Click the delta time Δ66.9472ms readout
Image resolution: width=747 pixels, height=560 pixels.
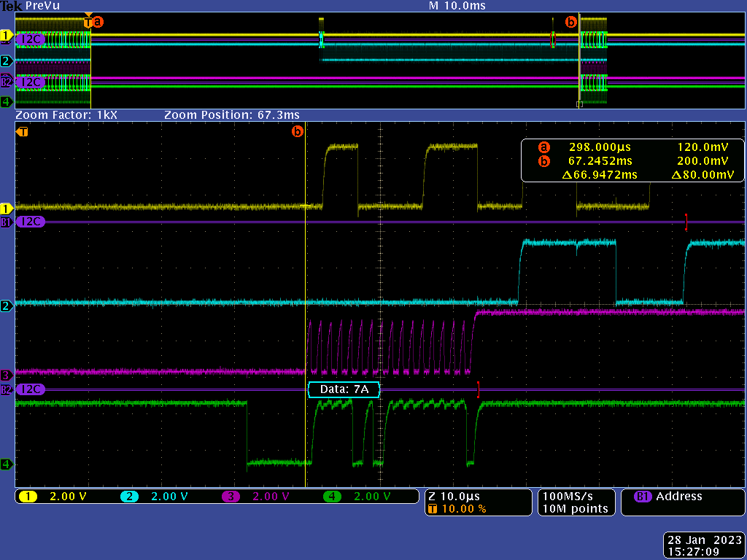600,175
